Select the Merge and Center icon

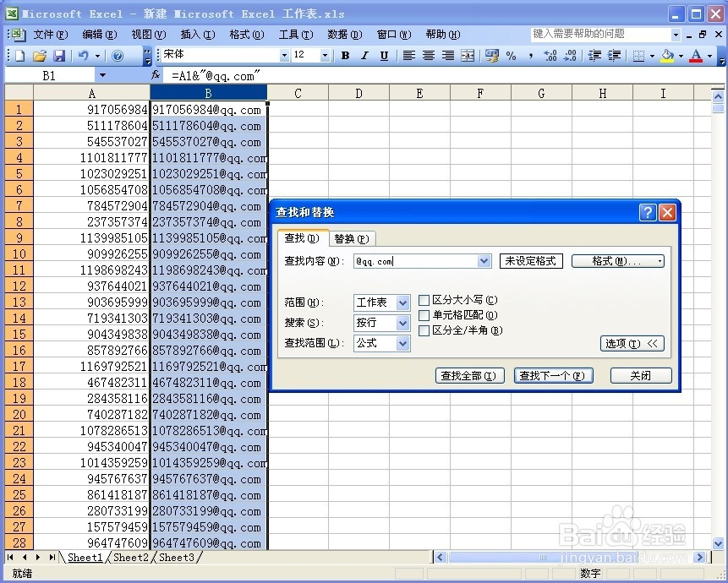point(468,55)
